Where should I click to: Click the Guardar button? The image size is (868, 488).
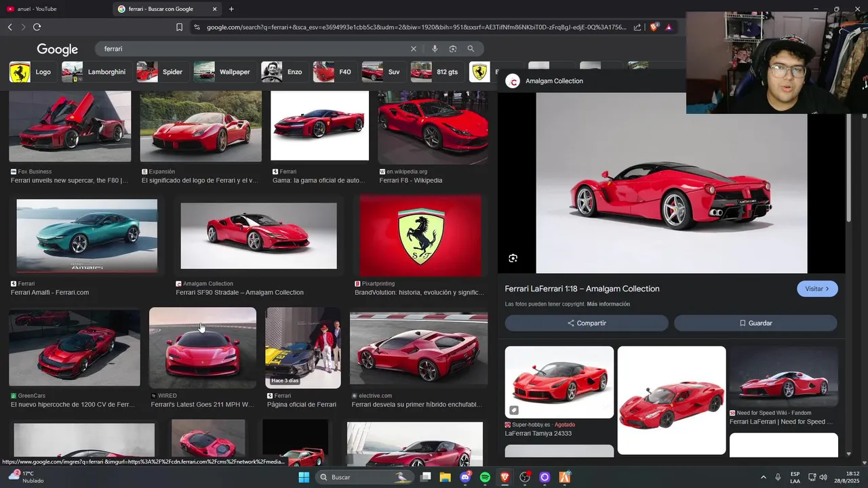point(755,323)
